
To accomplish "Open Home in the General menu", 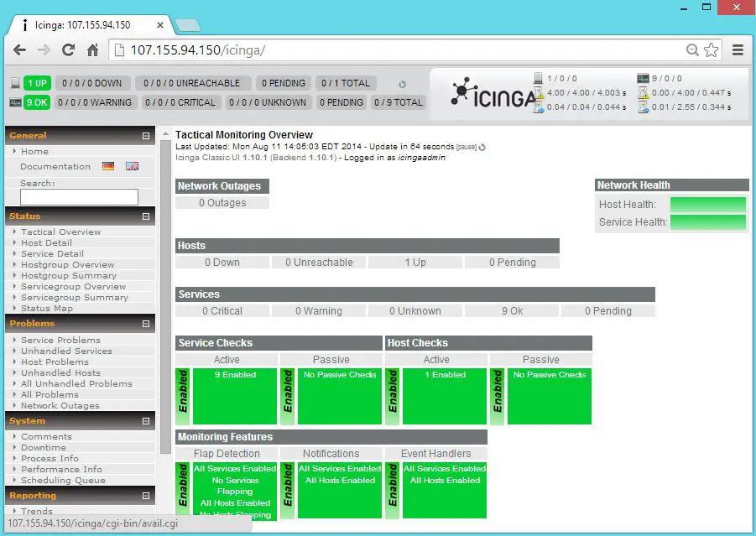I will tap(34, 151).
